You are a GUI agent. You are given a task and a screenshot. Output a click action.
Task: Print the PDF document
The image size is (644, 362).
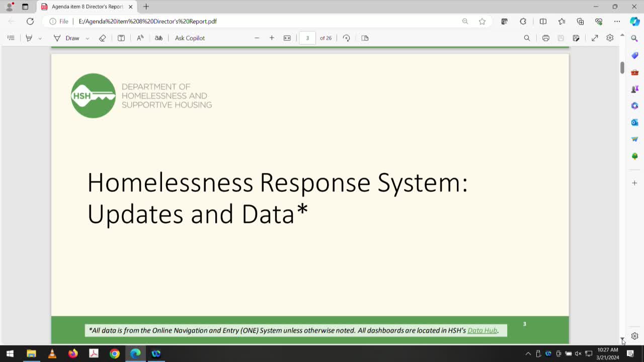point(546,38)
